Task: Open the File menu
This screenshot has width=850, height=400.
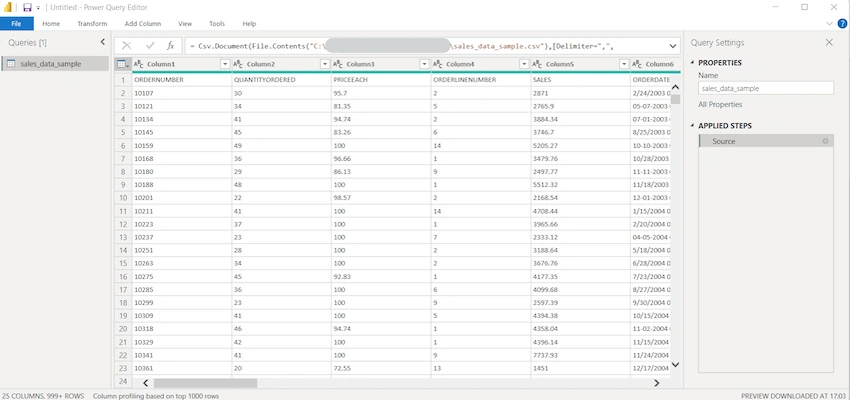Action: tap(16, 24)
